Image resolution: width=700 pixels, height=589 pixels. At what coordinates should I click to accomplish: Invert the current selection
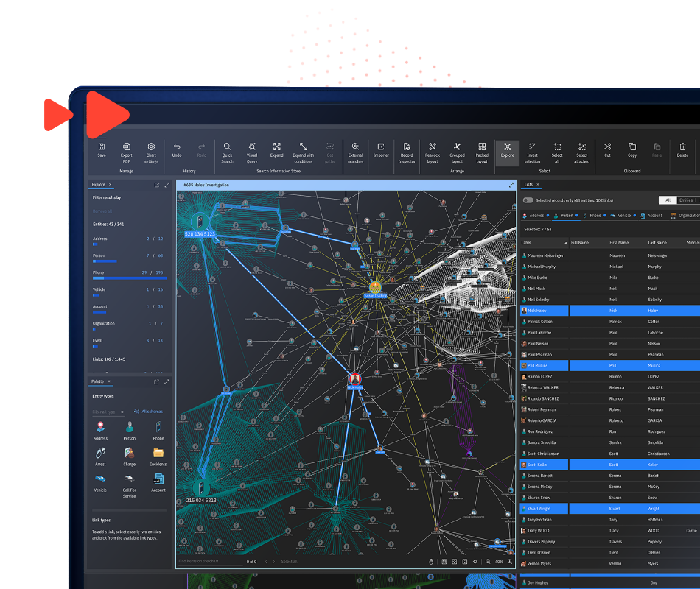pyautogui.click(x=533, y=153)
